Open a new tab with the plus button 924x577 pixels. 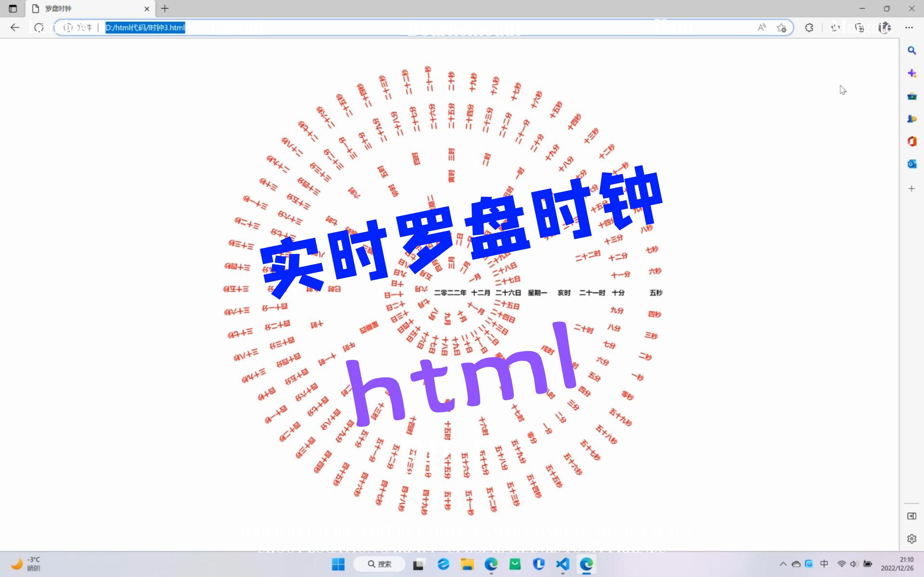(165, 8)
